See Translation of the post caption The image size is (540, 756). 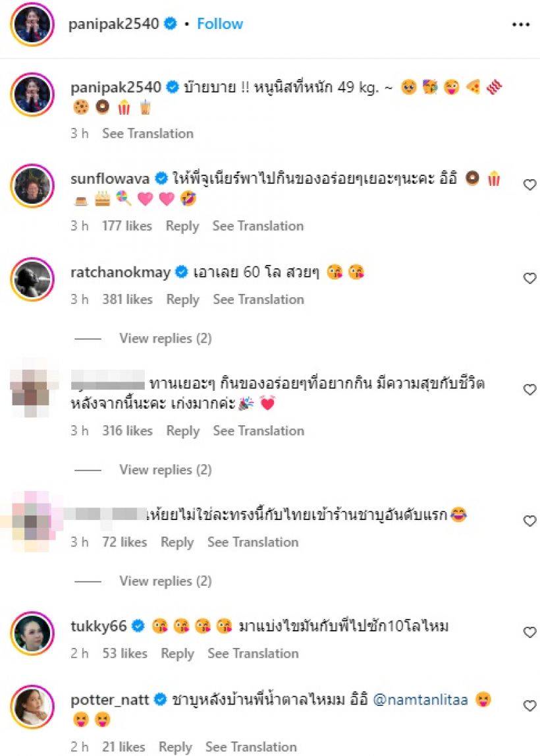(x=148, y=134)
